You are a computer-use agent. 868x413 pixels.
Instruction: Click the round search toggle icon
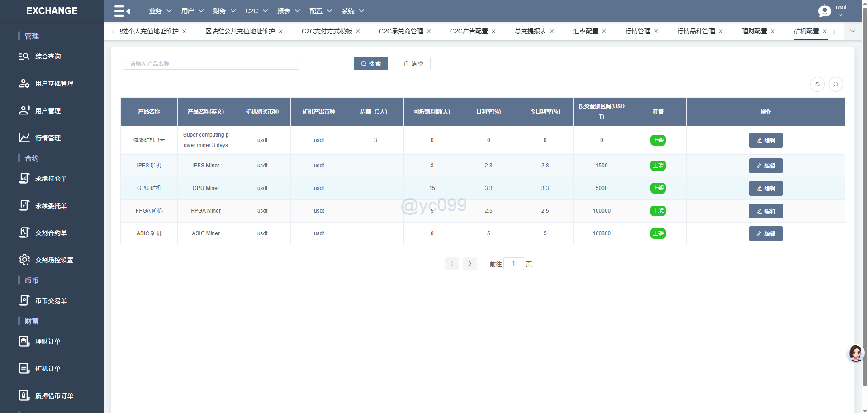[x=835, y=85]
